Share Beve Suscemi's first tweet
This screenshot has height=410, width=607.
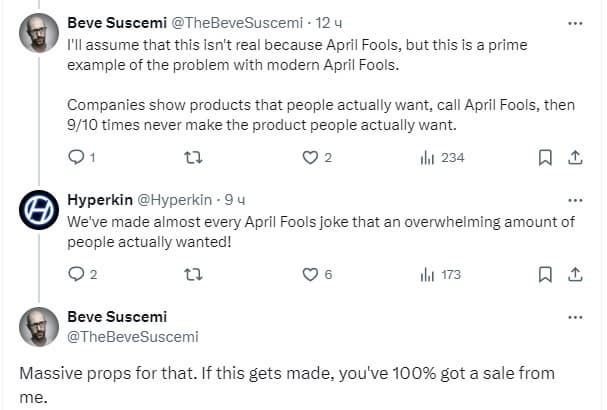point(575,157)
